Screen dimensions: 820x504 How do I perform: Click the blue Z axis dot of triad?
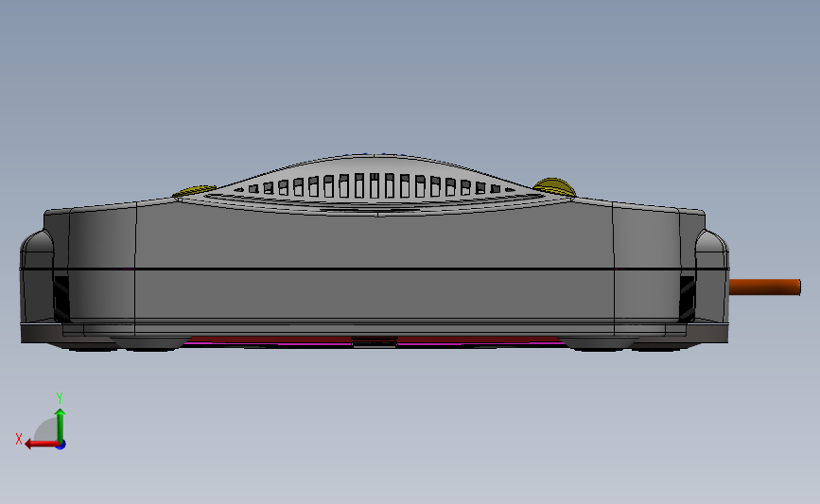click(61, 445)
